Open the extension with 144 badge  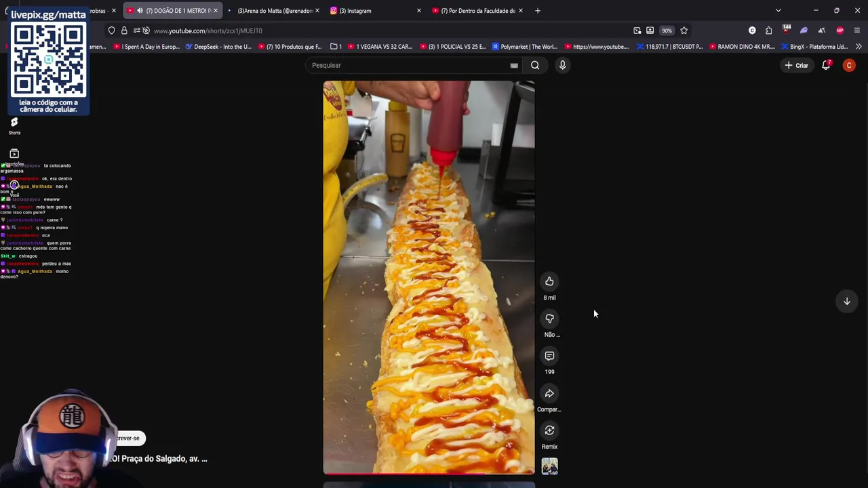click(x=787, y=30)
